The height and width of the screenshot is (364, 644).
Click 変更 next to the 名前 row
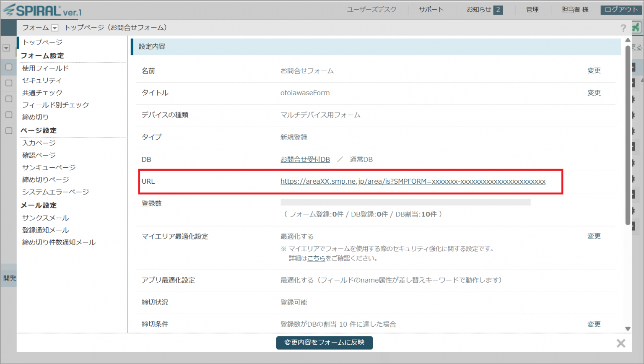(x=594, y=71)
